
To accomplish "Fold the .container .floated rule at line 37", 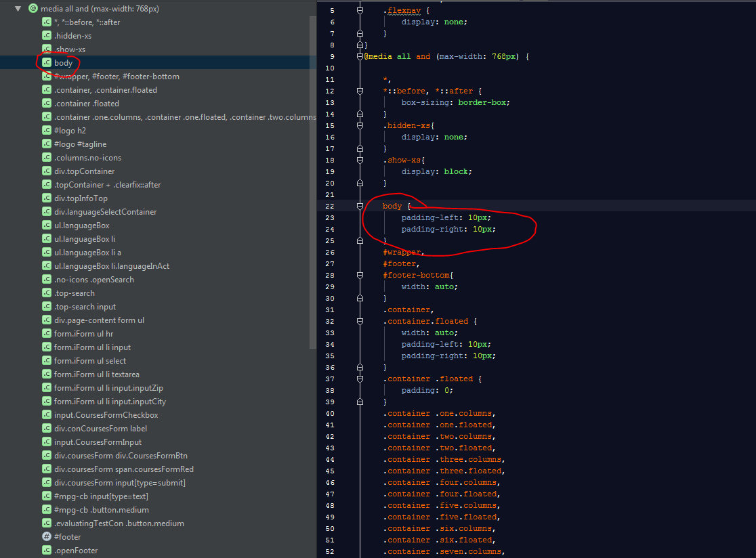I will point(360,379).
